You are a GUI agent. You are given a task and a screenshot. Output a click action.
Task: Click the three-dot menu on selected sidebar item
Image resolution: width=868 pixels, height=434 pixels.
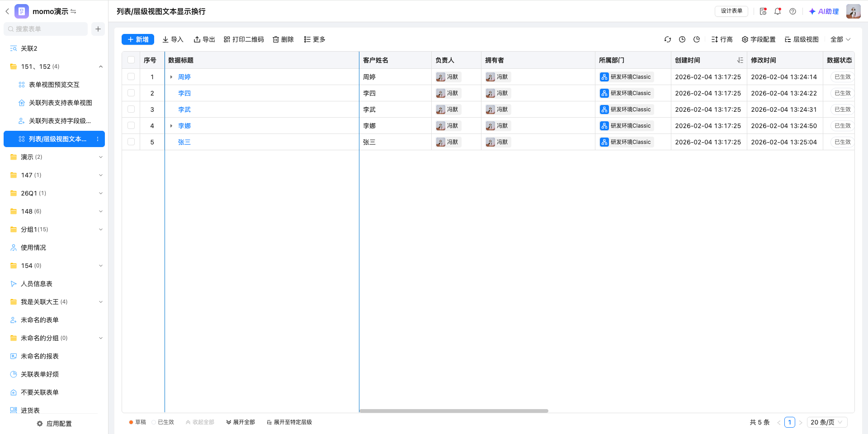point(98,139)
